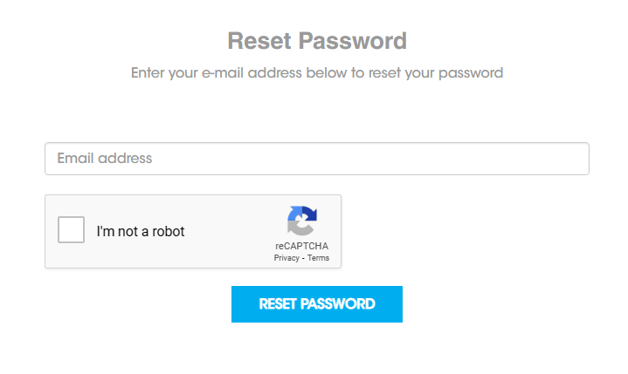Click the reCAPTCHA arrows logo

[x=302, y=221]
